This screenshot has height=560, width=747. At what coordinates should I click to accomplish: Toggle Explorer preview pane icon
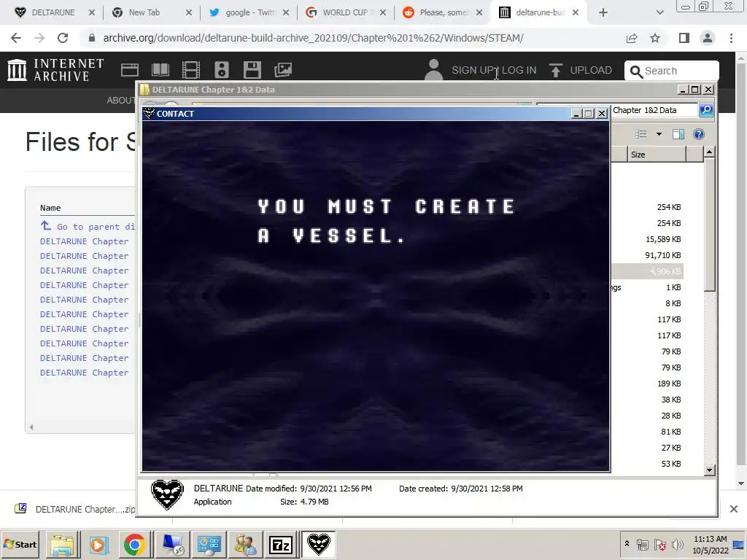(x=678, y=134)
